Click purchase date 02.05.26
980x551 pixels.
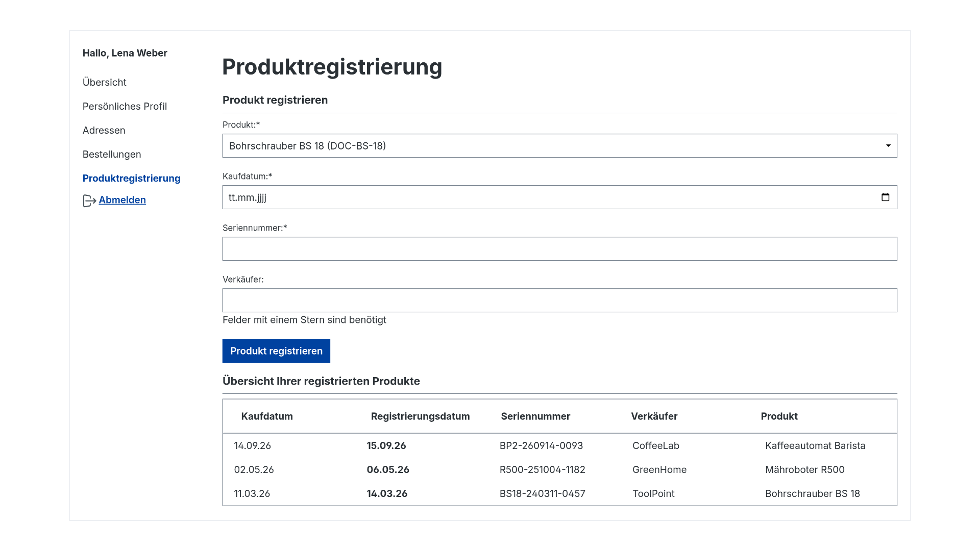coord(254,469)
